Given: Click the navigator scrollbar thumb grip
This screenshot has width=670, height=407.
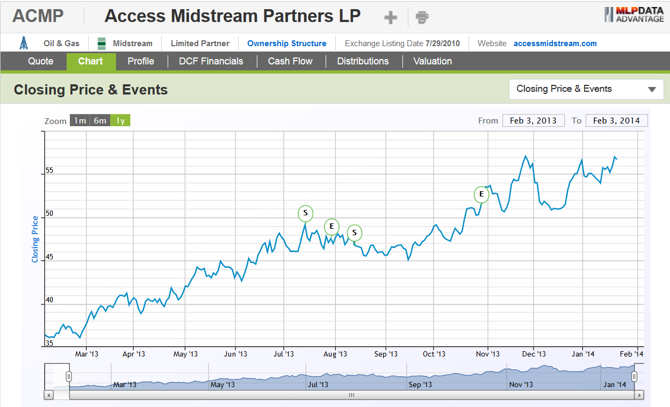Looking at the screenshot, I should click(351, 395).
